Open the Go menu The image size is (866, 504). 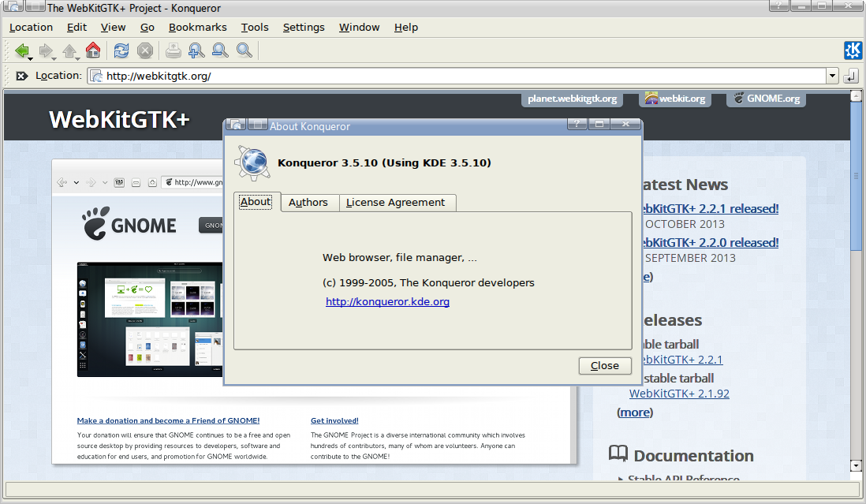tap(147, 27)
